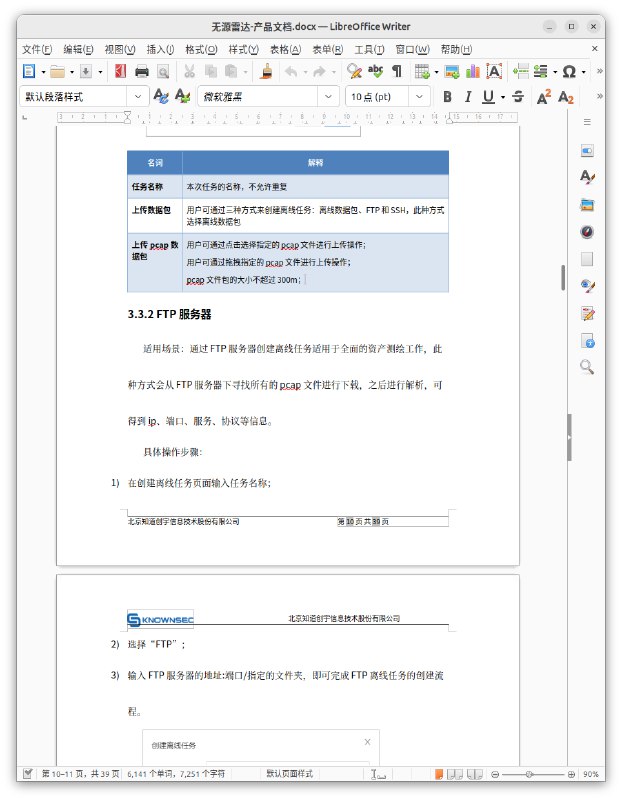Expand the paragraph style dropdown arrow
The width and height of the screenshot is (622, 800).
coord(138,96)
